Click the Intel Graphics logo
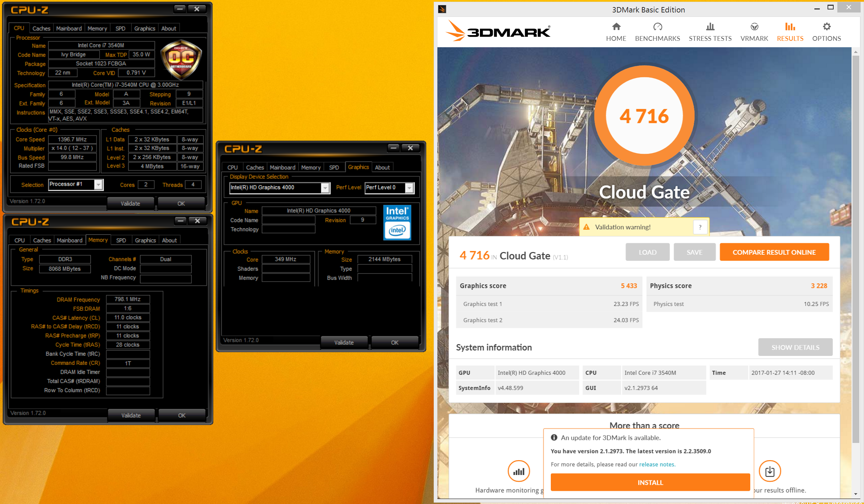The width and height of the screenshot is (864, 504). [397, 222]
